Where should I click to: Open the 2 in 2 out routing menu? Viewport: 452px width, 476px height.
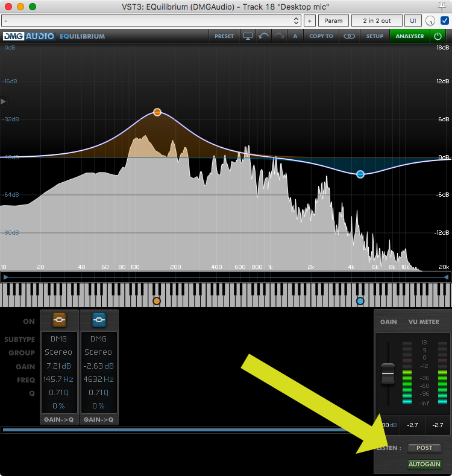377,21
